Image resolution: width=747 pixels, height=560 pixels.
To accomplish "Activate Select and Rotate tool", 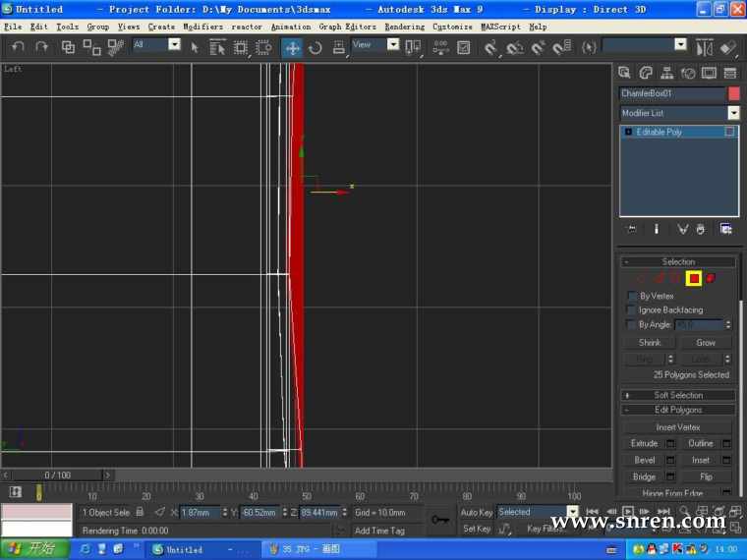I will click(x=315, y=47).
